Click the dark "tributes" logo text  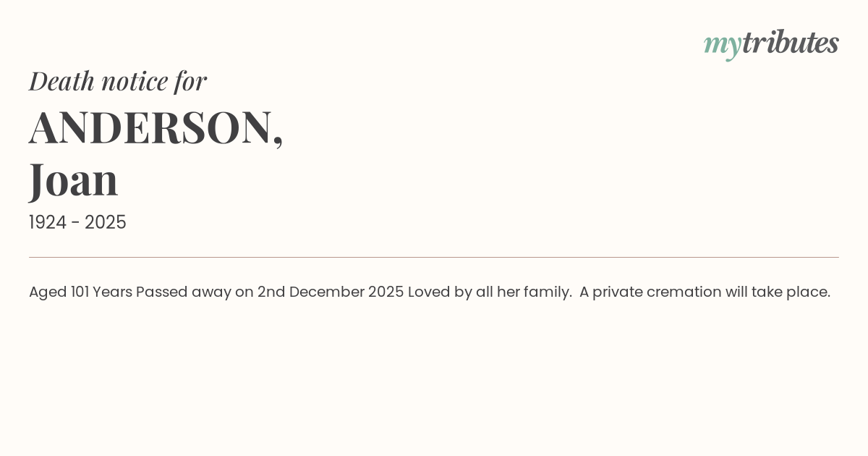coord(790,43)
